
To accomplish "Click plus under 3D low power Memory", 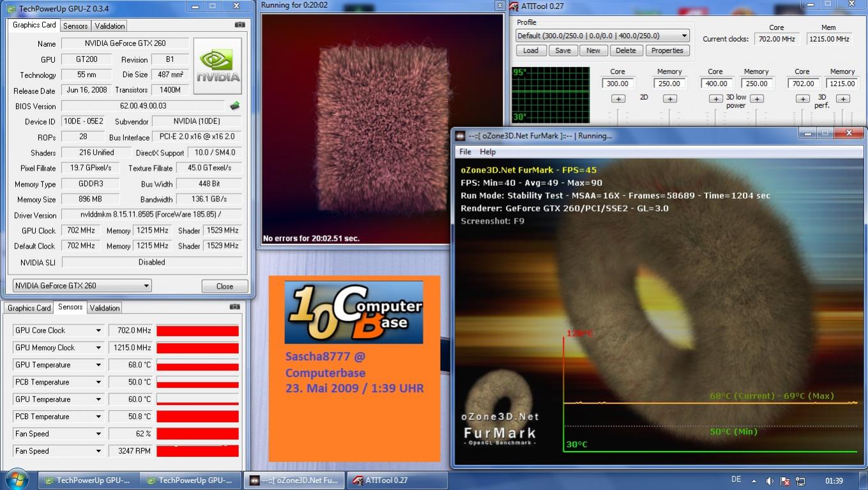I will coord(756,98).
